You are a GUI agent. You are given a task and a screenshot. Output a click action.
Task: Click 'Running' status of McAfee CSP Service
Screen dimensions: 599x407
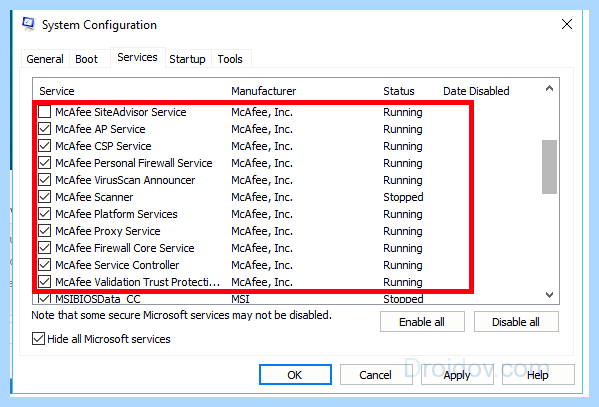(403, 146)
